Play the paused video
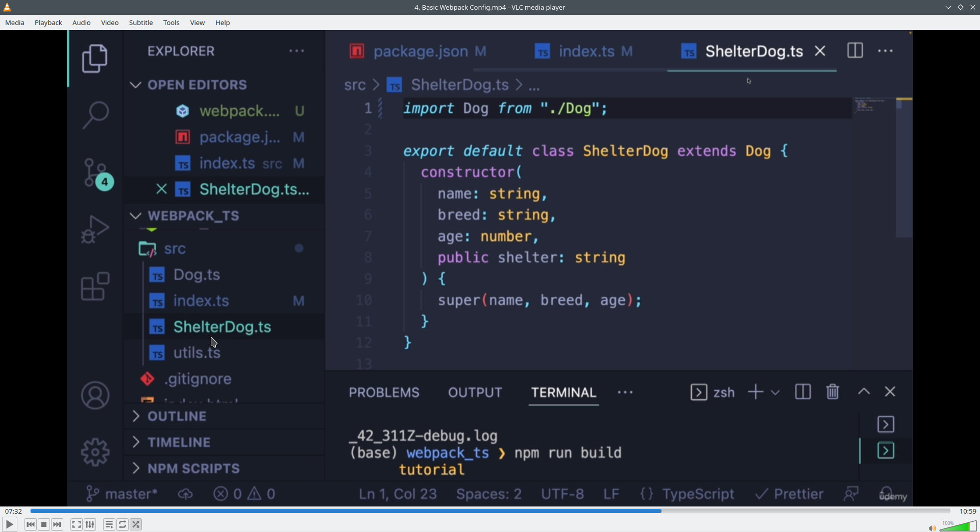 (x=10, y=524)
